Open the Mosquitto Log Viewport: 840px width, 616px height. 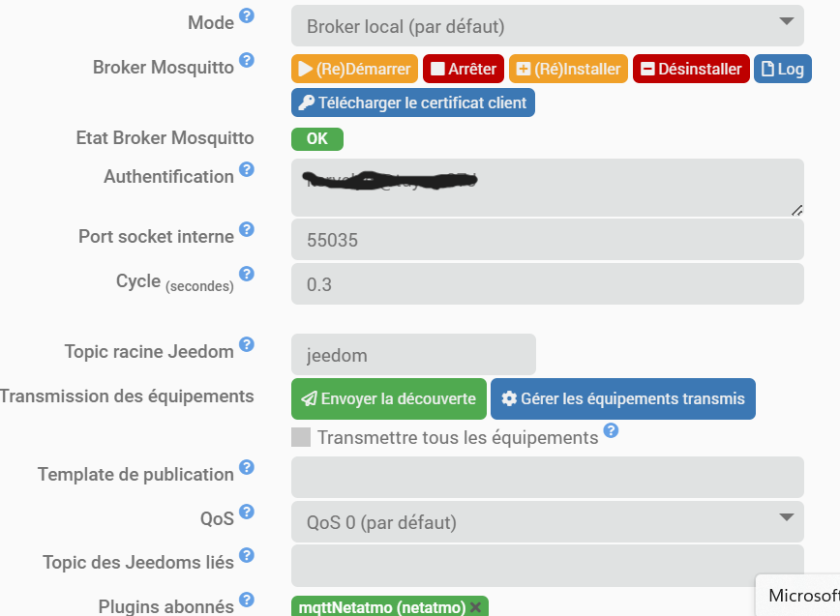pyautogui.click(x=783, y=69)
